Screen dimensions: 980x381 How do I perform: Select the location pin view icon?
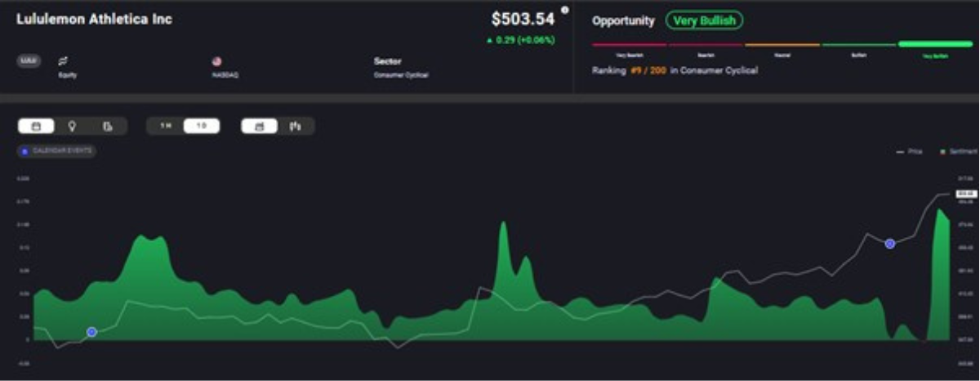click(x=72, y=126)
